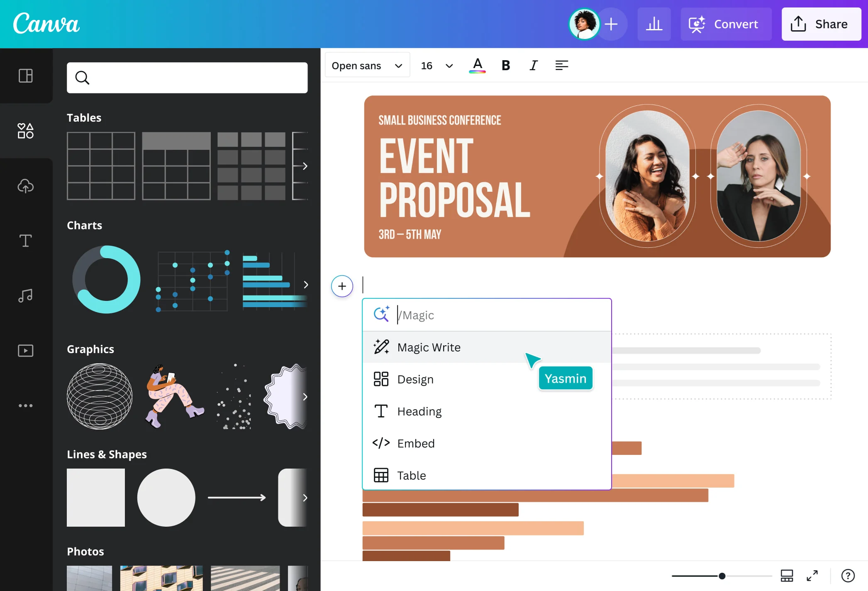Click the grid/layout panel icon
Viewport: 868px width, 591px height.
(26, 75)
